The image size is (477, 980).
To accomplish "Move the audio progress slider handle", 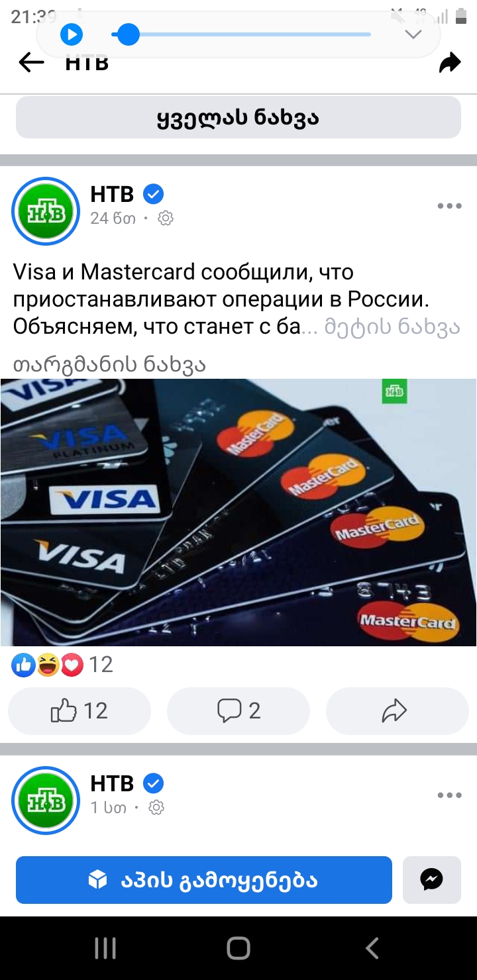I will pyautogui.click(x=127, y=34).
